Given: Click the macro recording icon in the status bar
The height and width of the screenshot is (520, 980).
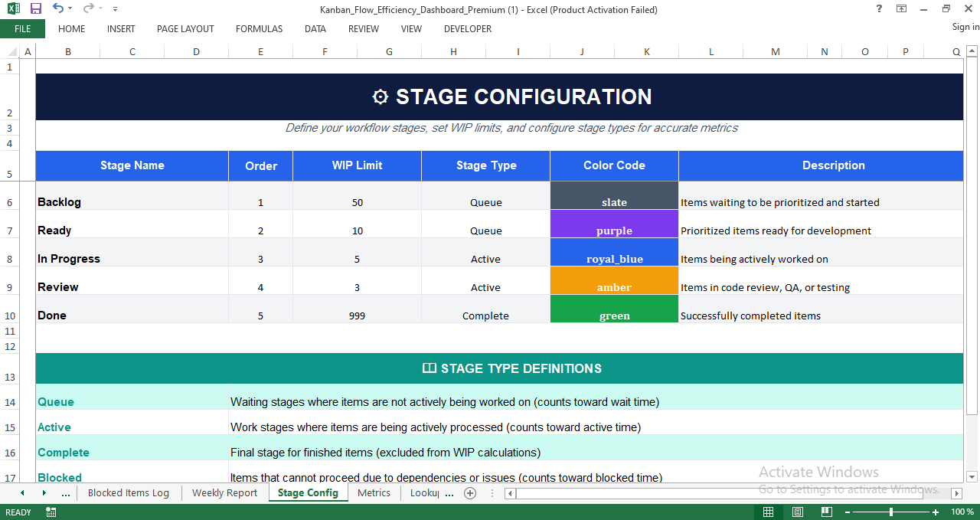Looking at the screenshot, I should click(51, 512).
